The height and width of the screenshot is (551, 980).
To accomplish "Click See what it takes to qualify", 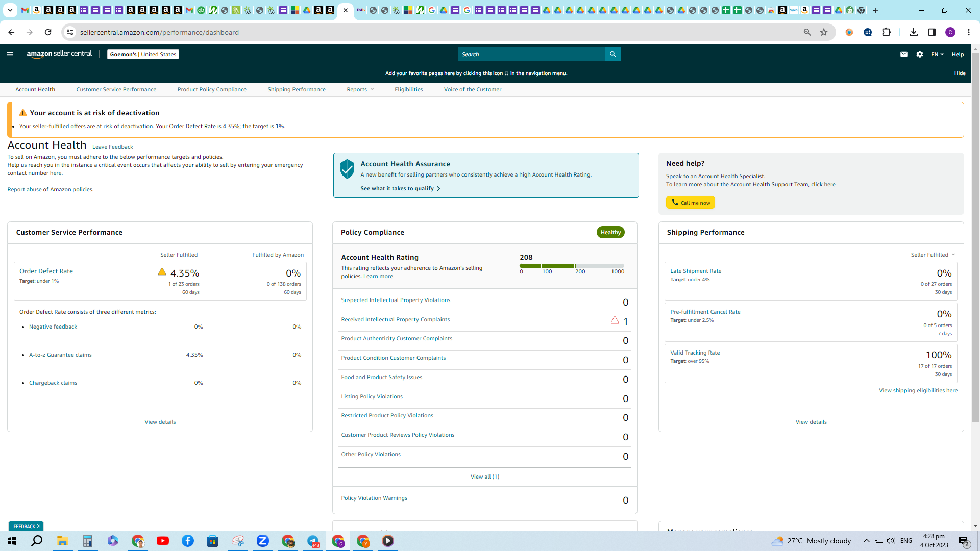I will coord(400,189).
